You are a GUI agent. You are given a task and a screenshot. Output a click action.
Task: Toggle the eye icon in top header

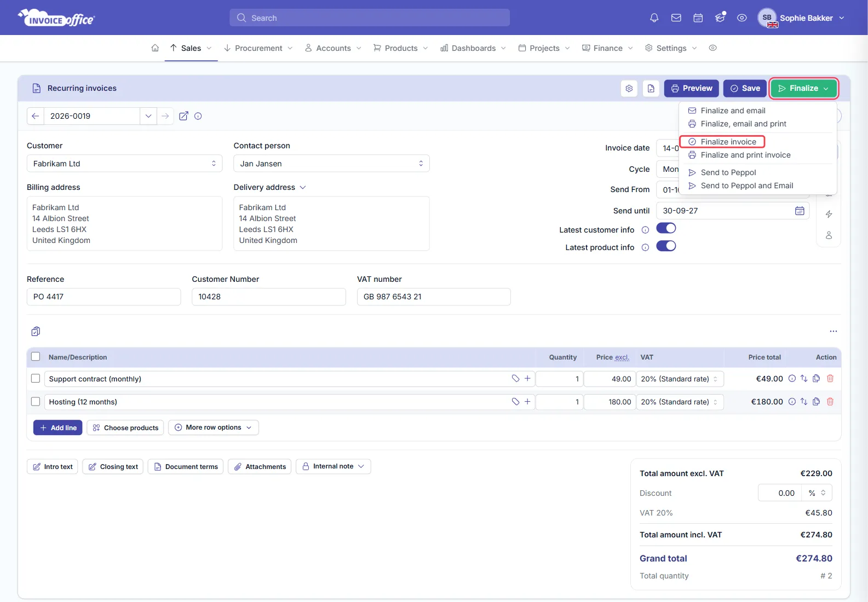pyautogui.click(x=742, y=18)
